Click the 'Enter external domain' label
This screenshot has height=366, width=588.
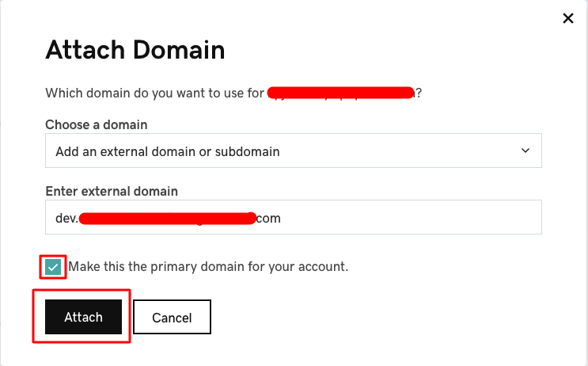pos(112,191)
